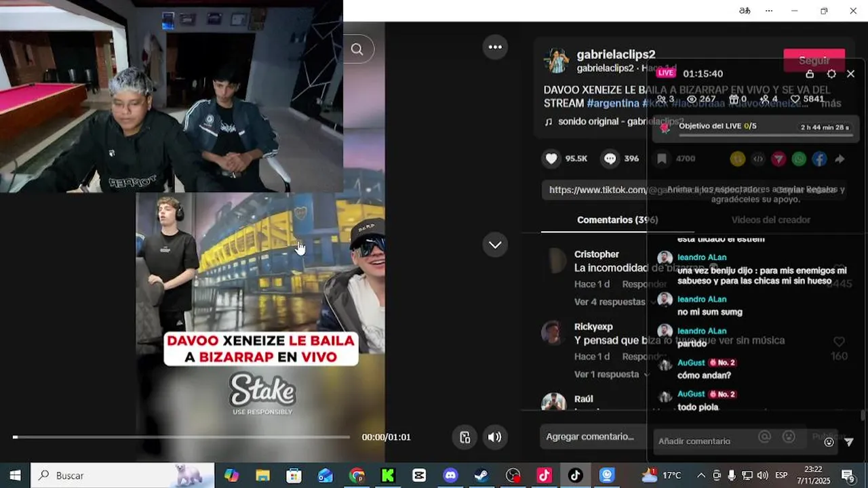
Task: Open File Explorer from taskbar
Action: 262,476
